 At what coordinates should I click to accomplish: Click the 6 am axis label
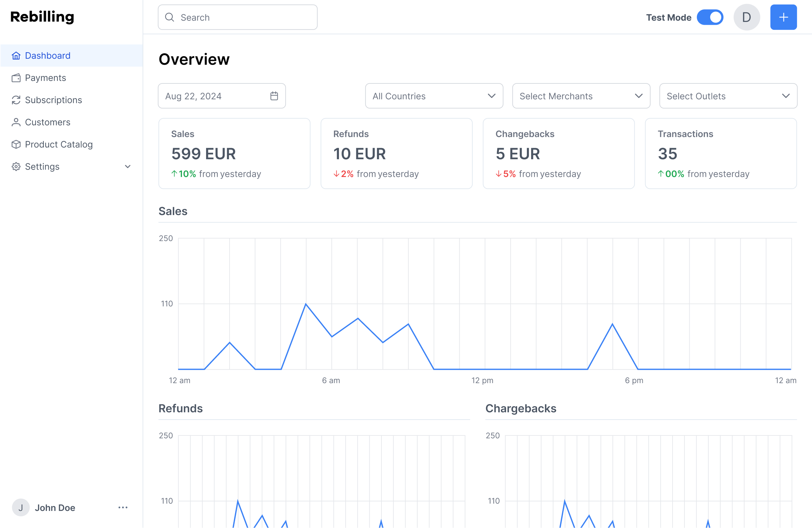pos(331,380)
